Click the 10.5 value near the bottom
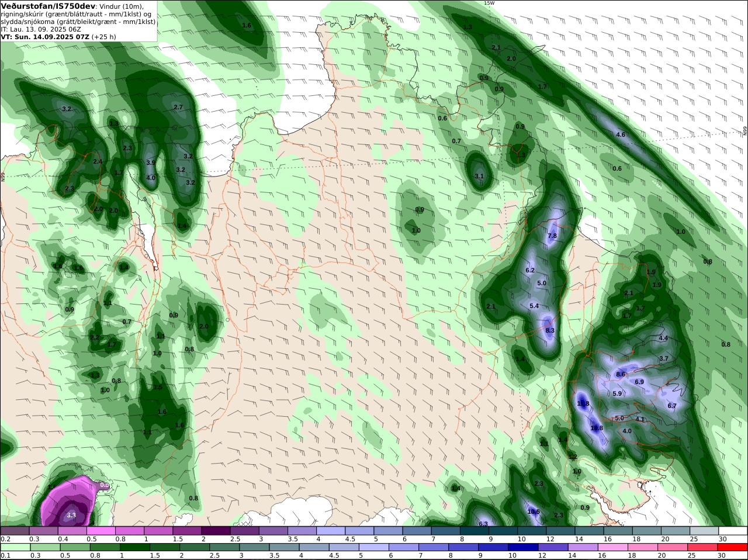748x560 pixels. pos(534,511)
